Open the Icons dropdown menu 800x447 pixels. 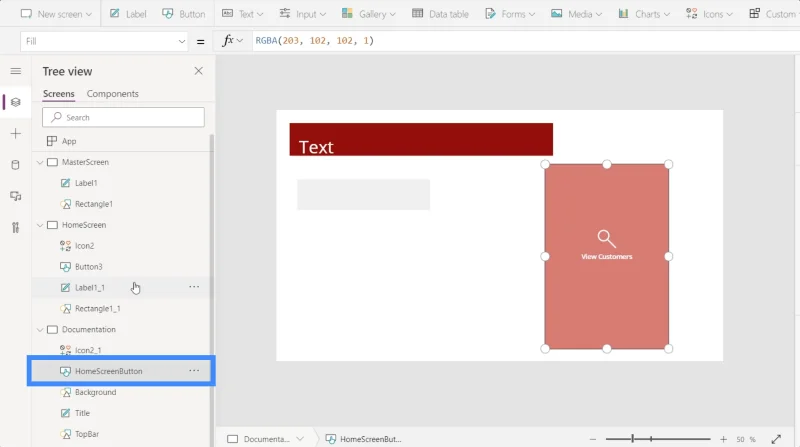[x=709, y=14]
